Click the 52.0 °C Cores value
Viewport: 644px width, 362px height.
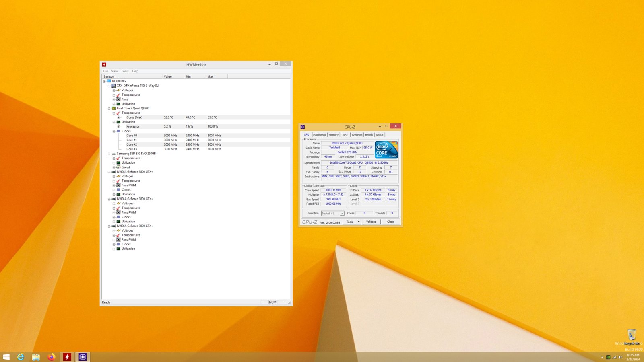point(169,117)
